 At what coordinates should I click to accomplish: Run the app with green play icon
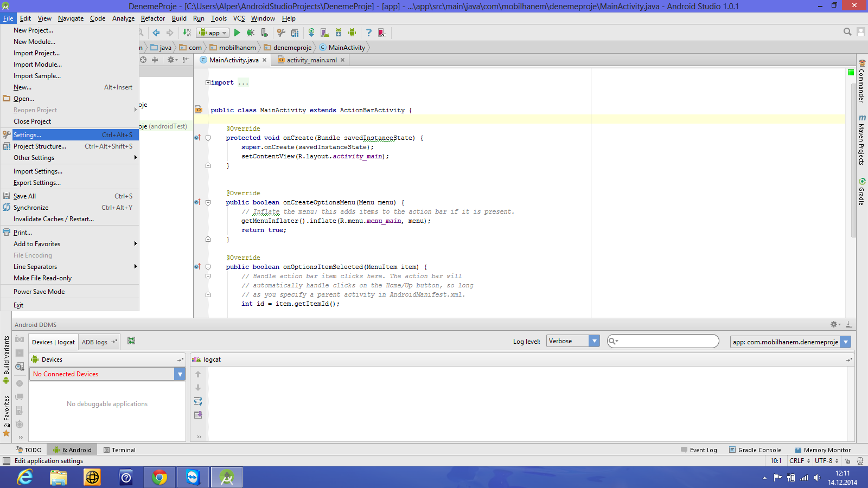[x=237, y=33]
